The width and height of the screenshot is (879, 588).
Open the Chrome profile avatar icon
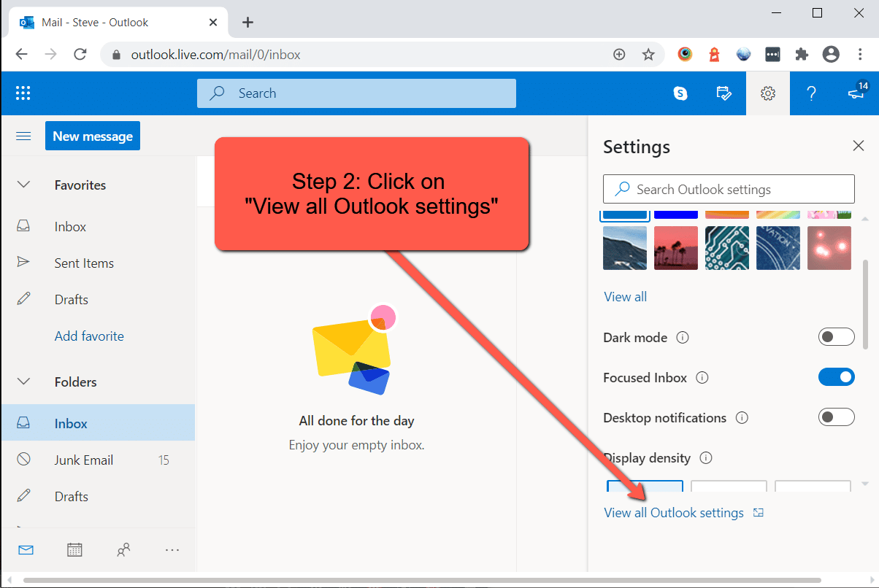tap(831, 55)
